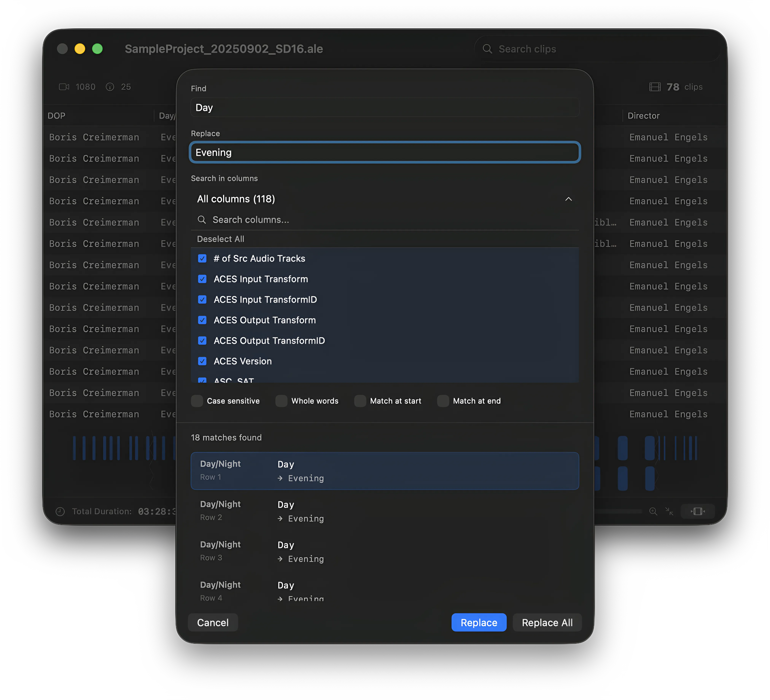This screenshot has width=770, height=700.
Task: Uncheck the ACES Version column
Action: click(x=202, y=361)
